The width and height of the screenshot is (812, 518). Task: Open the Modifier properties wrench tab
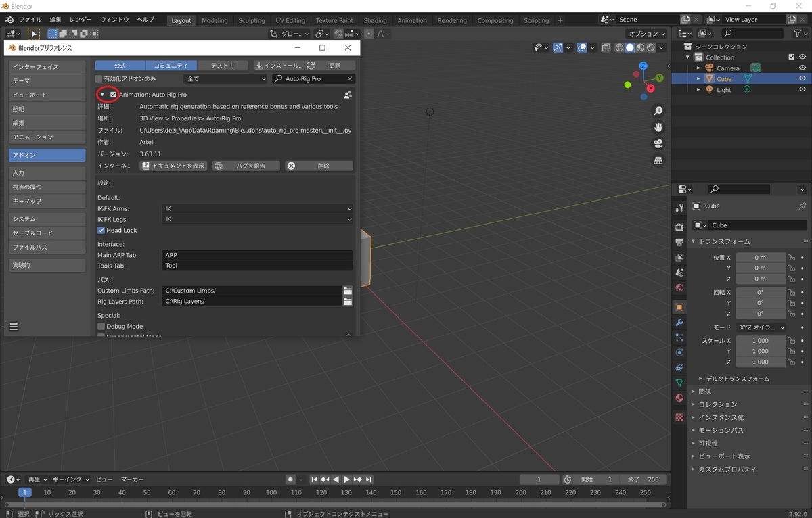pyautogui.click(x=679, y=322)
